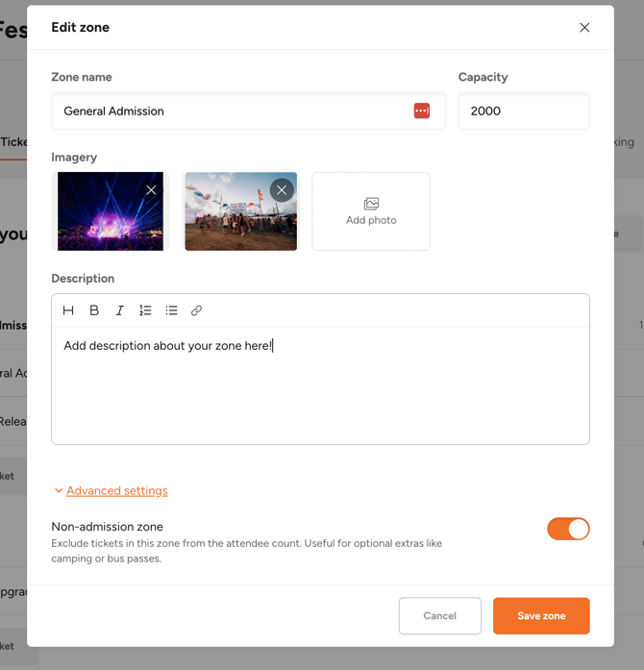644x670 pixels.
Task: Collapse Advanced settings chevron
Action: click(x=59, y=490)
